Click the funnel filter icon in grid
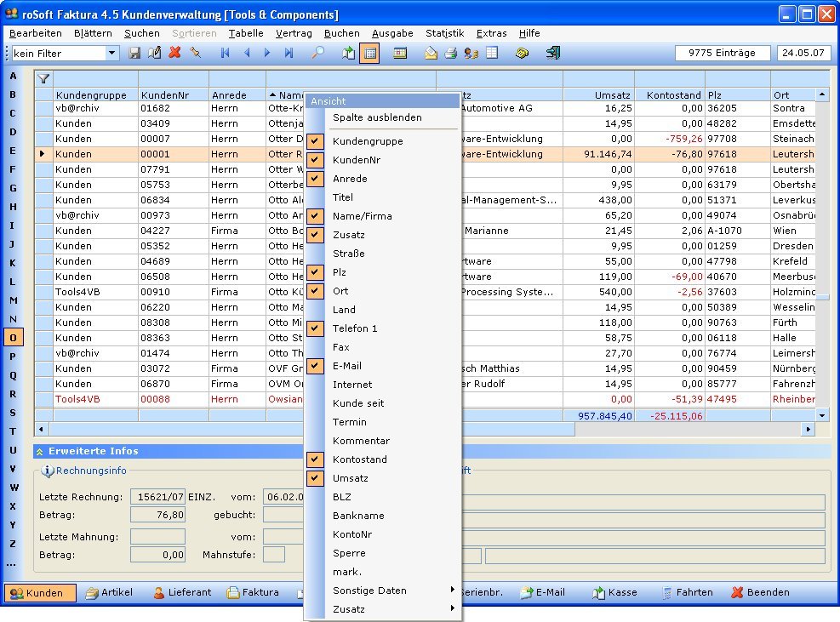The height and width of the screenshot is (622, 840). point(43,78)
